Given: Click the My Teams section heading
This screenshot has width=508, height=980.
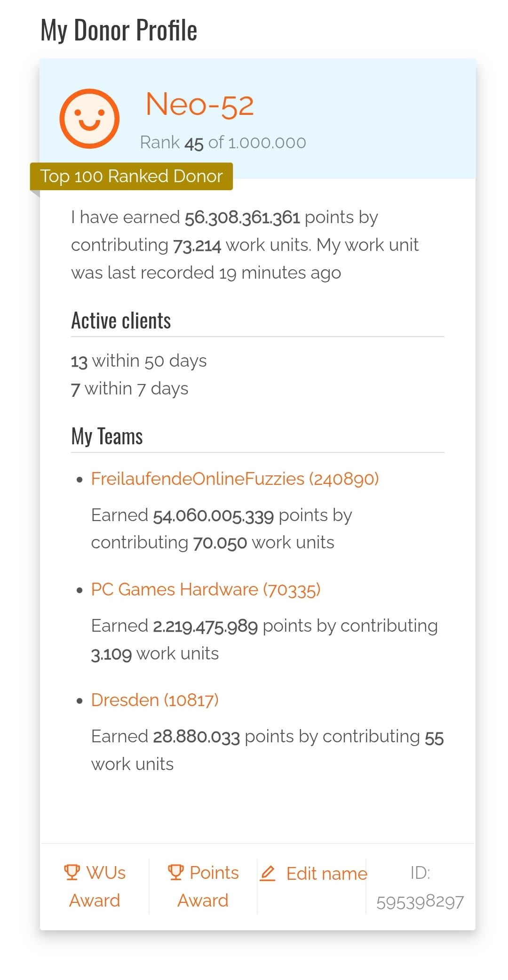Looking at the screenshot, I should click(107, 436).
